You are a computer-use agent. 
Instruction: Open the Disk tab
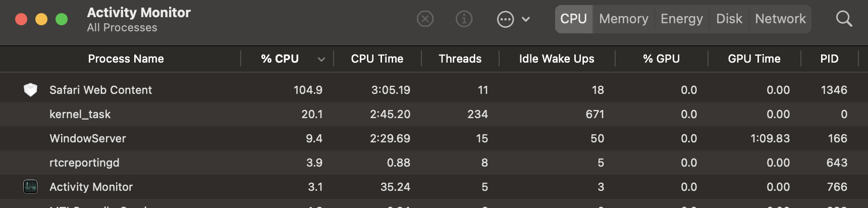pos(729,19)
